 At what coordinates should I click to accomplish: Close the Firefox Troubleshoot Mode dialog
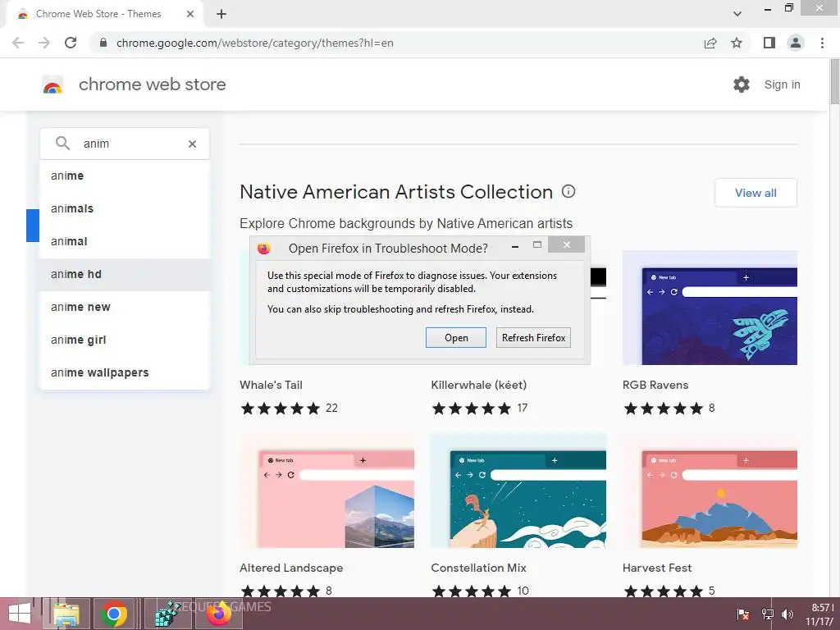(x=567, y=244)
